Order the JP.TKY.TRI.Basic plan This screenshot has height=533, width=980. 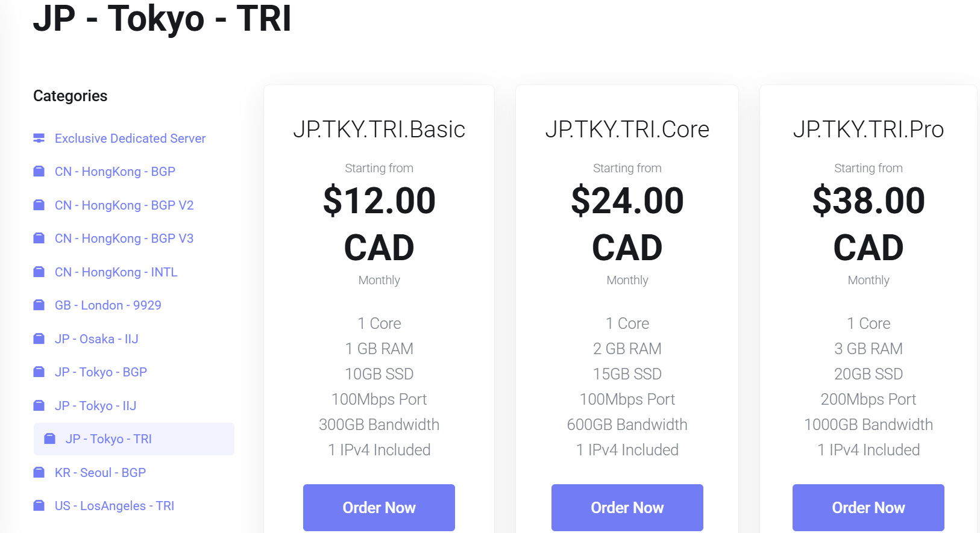[378, 507]
